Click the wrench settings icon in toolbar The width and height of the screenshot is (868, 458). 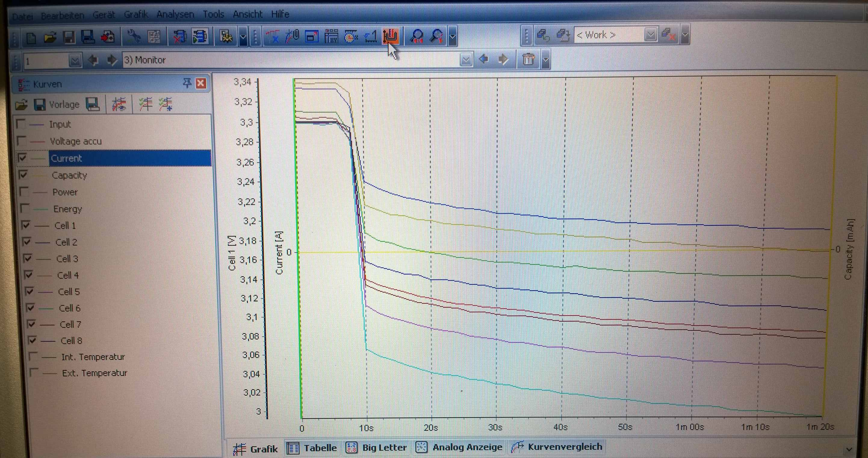(x=134, y=36)
